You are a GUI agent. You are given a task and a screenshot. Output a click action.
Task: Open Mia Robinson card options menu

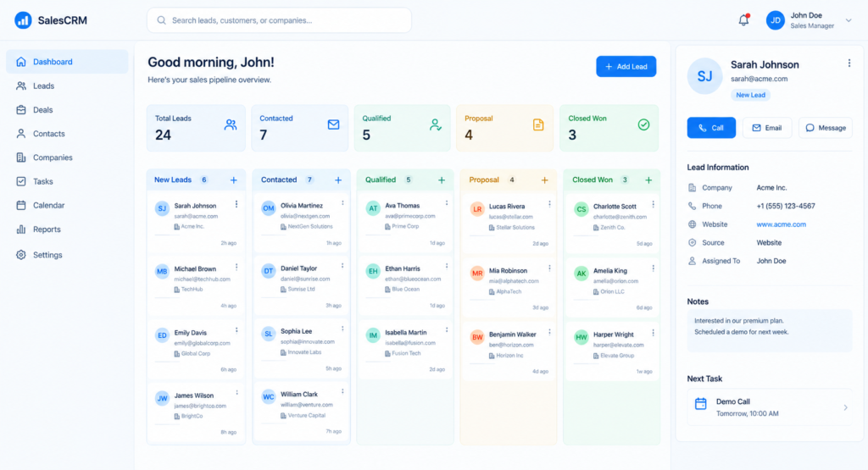click(549, 268)
